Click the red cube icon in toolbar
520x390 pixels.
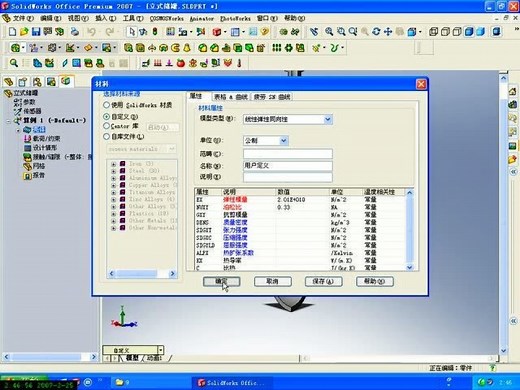(217, 32)
